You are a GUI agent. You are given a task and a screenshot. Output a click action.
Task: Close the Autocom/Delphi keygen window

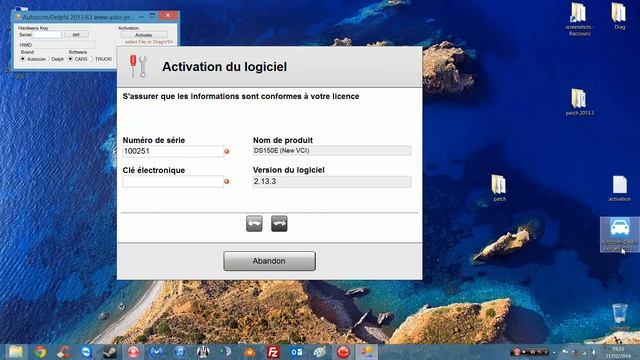[168, 16]
